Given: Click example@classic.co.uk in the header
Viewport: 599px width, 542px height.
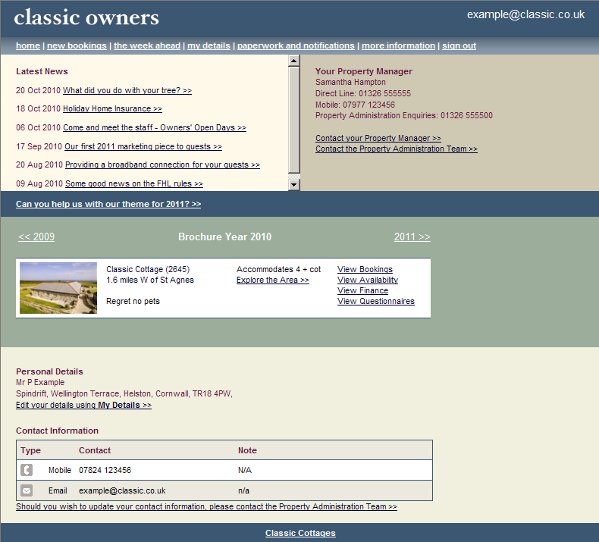Looking at the screenshot, I should [526, 15].
